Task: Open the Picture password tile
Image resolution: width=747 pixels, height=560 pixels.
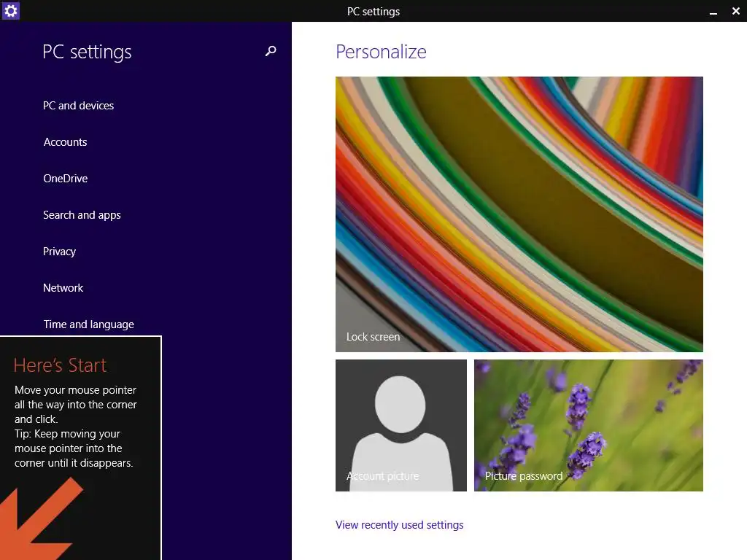Action: tap(589, 425)
